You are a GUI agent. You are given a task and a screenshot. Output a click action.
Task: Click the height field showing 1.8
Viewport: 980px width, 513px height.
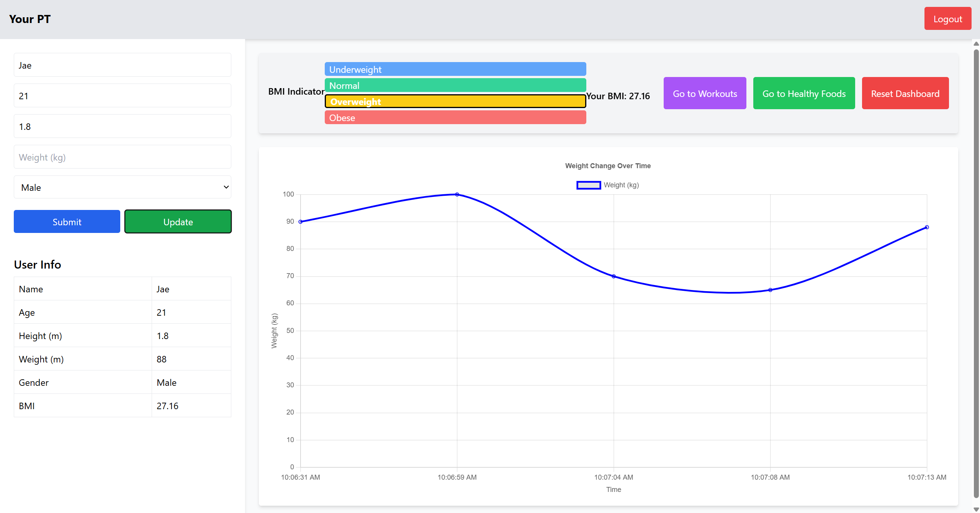(x=122, y=126)
